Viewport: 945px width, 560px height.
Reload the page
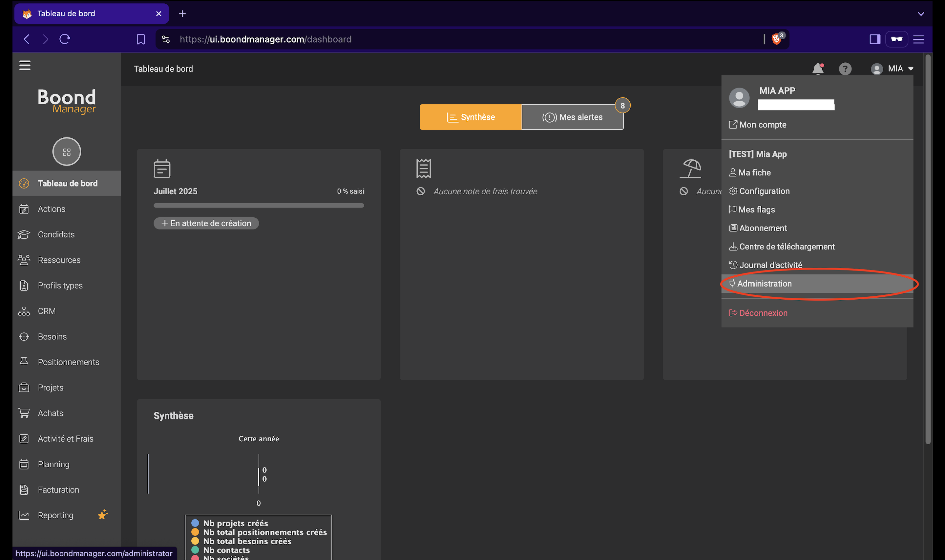point(65,39)
